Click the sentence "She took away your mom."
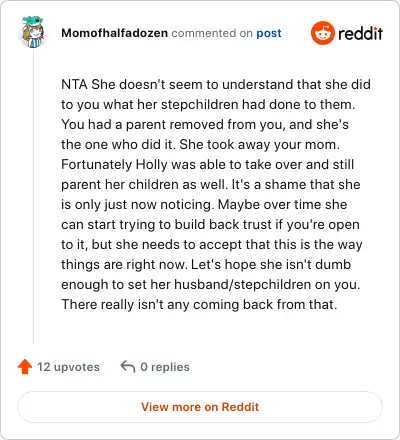 click(x=260, y=145)
